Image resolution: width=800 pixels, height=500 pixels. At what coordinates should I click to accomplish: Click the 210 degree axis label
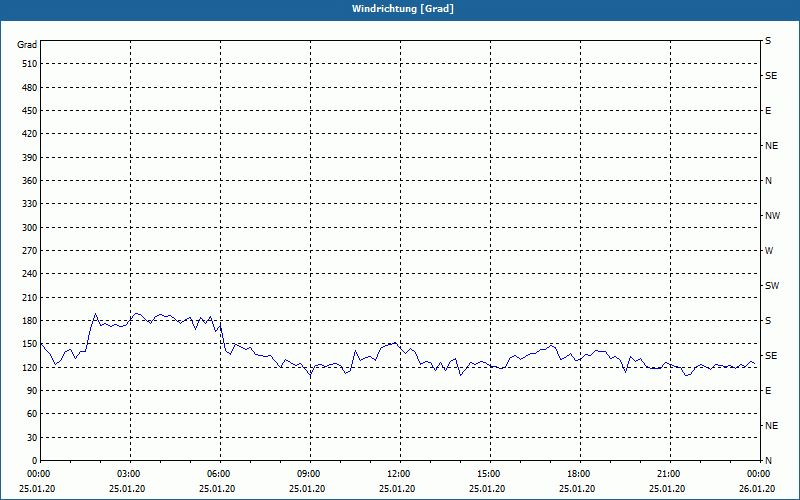(30, 297)
